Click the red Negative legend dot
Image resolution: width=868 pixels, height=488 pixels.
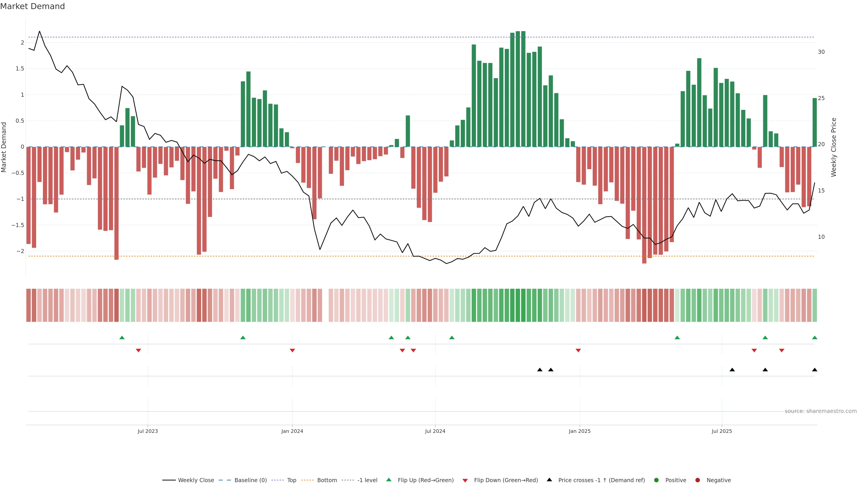pyautogui.click(x=698, y=480)
